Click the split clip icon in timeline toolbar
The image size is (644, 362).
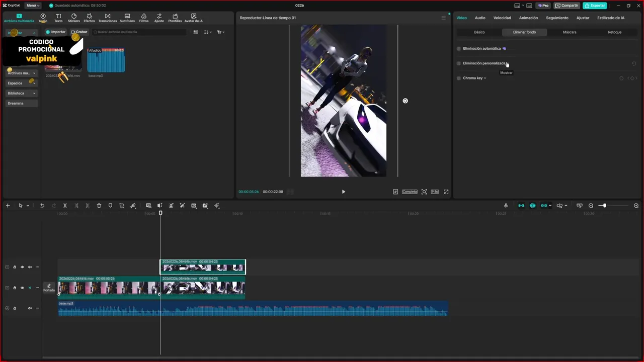point(65,206)
